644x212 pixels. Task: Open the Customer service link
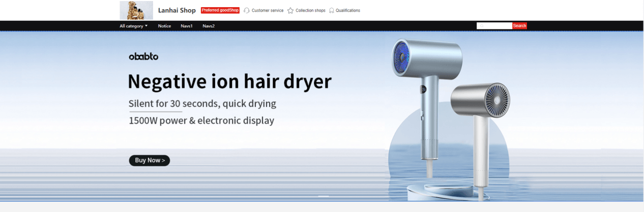[x=268, y=11]
